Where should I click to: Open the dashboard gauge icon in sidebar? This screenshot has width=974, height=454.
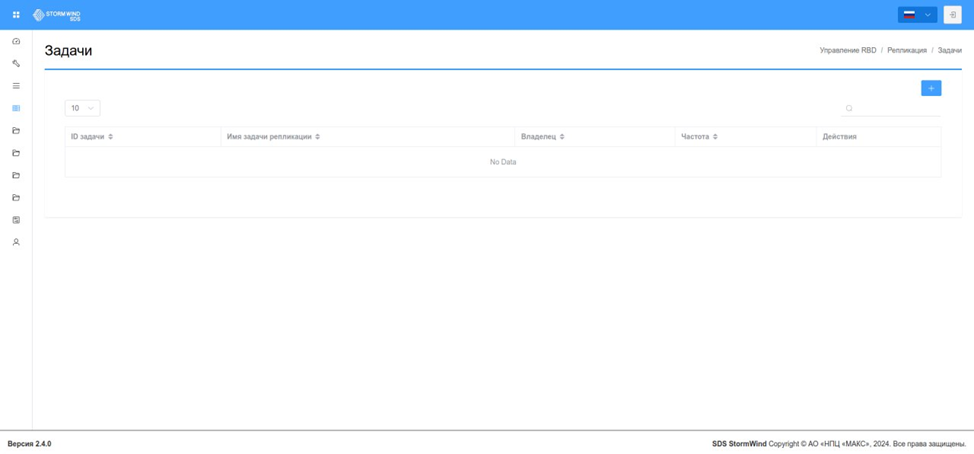coord(16,41)
